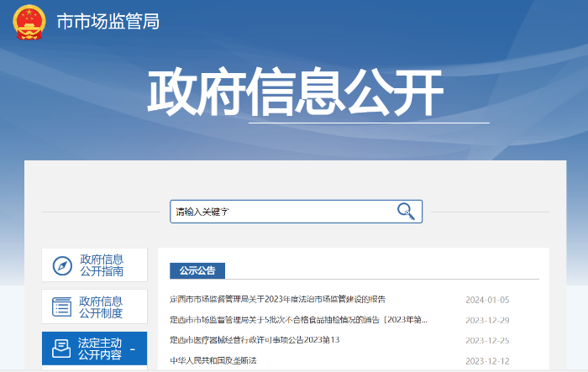Collapse the 法定主动公开内容 section via minus sign
This screenshot has width=588, height=372.
[x=133, y=348]
